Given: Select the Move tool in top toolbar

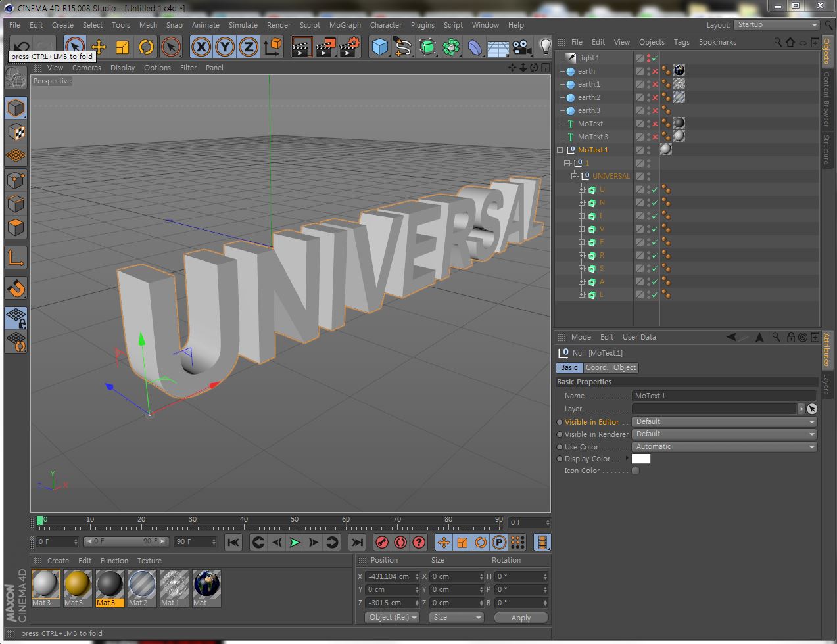Looking at the screenshot, I should tap(99, 47).
